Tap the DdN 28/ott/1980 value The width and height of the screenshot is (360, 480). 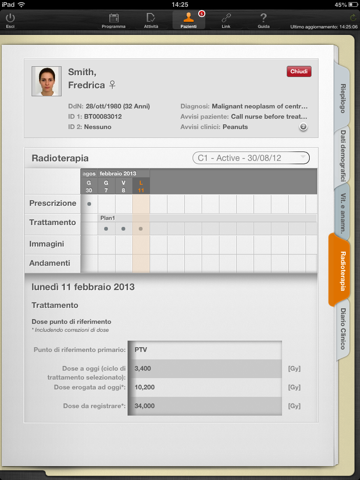(118, 106)
